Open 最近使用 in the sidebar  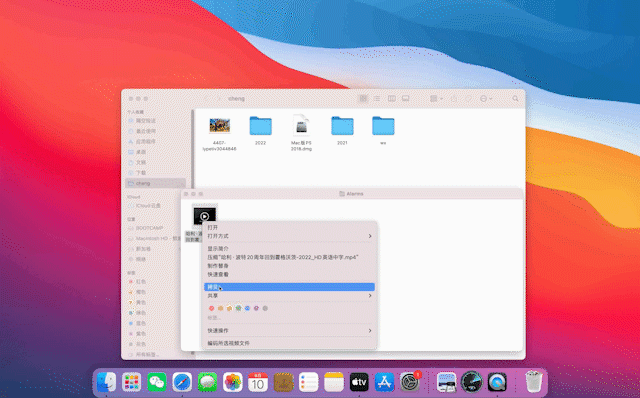(x=156, y=131)
